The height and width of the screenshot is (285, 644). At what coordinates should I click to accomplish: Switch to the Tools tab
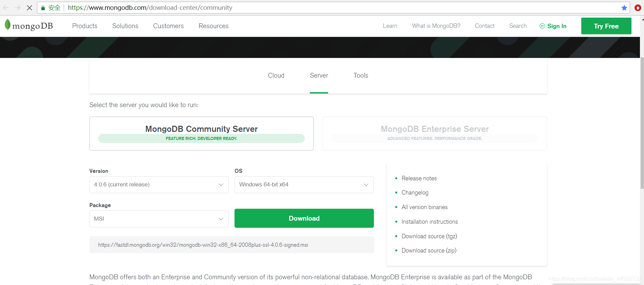click(361, 76)
